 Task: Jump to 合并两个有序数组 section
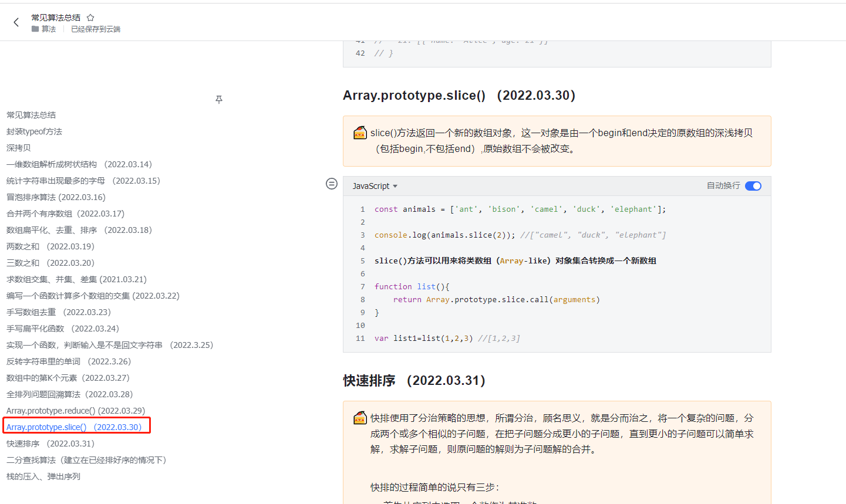65,214
